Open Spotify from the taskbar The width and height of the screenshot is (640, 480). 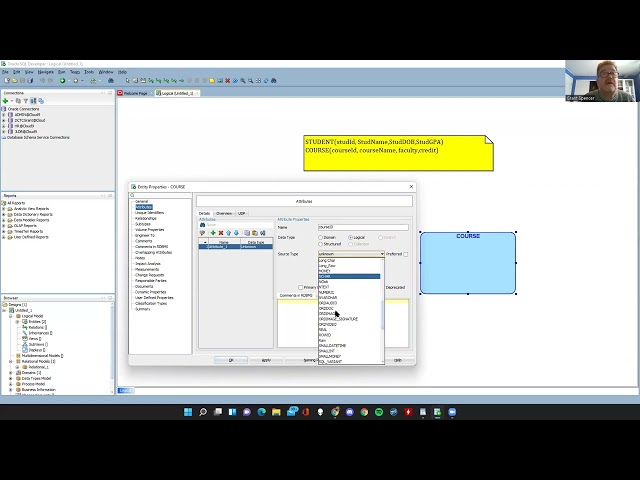(379, 412)
